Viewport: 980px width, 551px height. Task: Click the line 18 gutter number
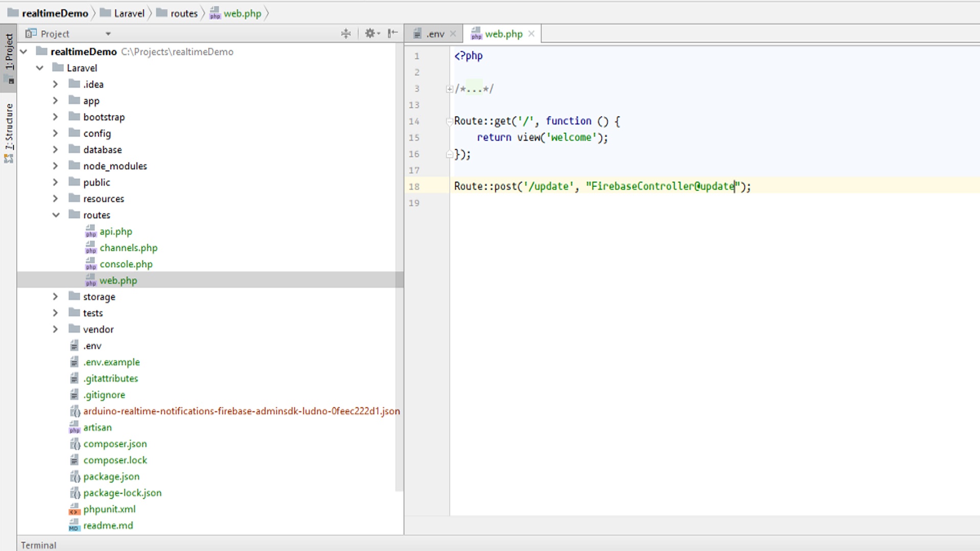(x=414, y=187)
